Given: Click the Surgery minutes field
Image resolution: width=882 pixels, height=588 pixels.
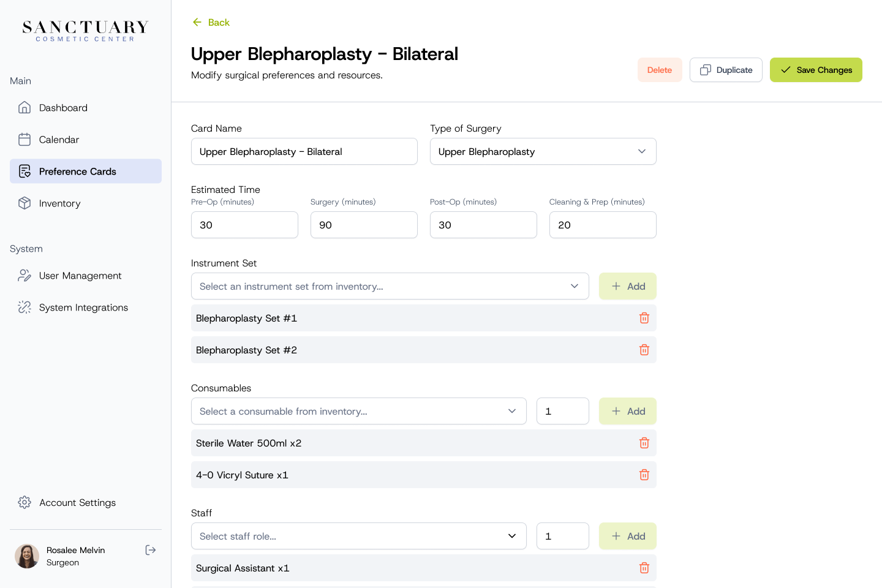Looking at the screenshot, I should pyautogui.click(x=364, y=225).
